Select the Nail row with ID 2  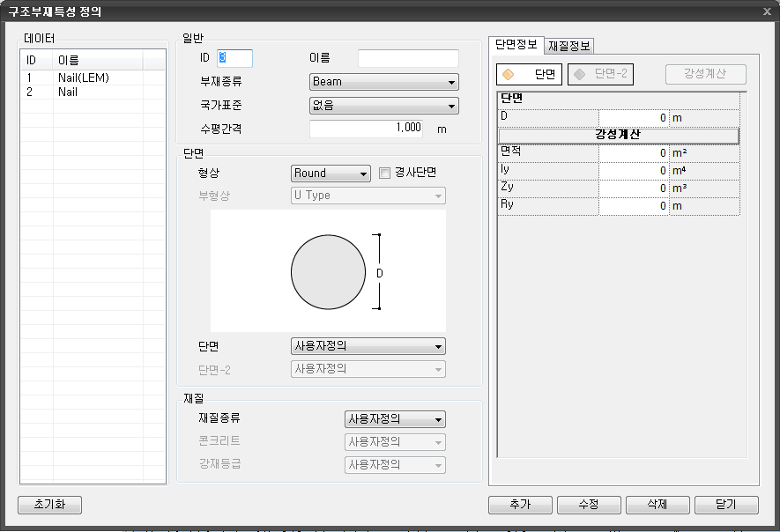coord(67,92)
